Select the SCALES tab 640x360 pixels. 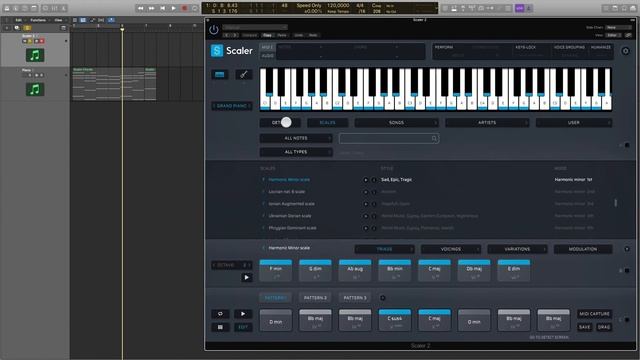coord(327,122)
